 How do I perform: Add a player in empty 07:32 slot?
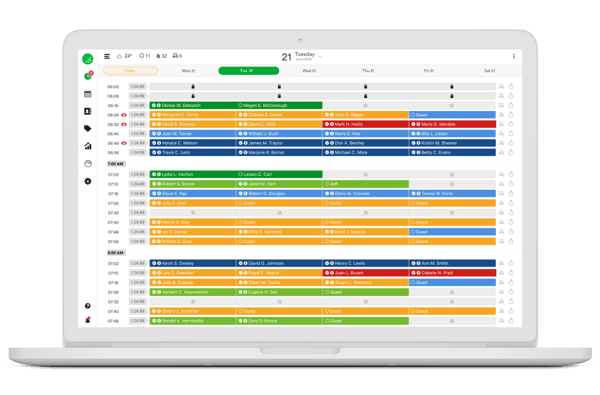pos(193,212)
